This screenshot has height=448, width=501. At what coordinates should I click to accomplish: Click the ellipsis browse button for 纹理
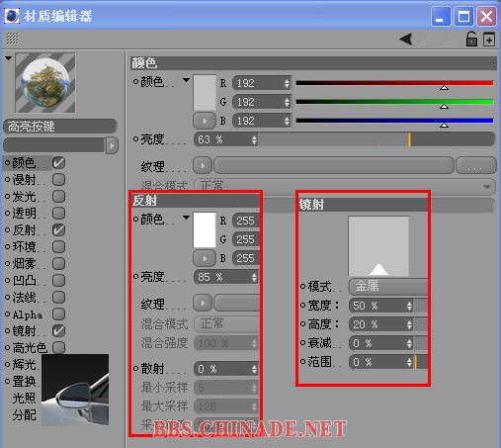(x=476, y=165)
